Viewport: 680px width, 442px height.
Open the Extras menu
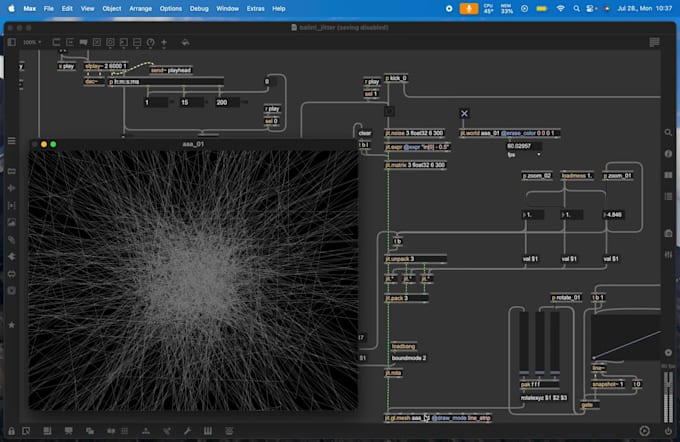(255, 8)
